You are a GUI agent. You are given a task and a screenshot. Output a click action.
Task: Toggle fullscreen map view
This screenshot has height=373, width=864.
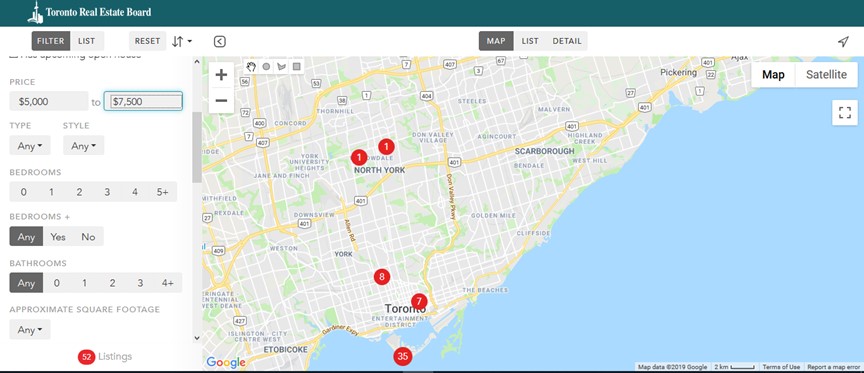click(x=845, y=113)
